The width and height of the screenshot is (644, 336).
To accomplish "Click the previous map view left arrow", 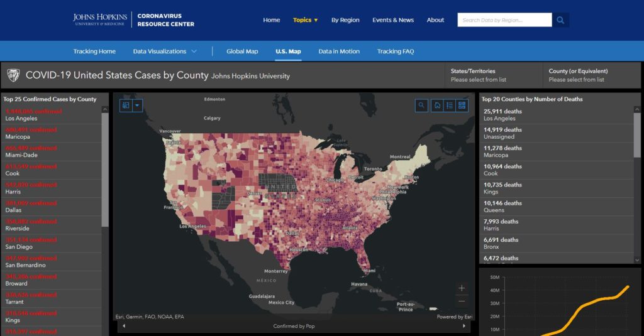I will 124,326.
